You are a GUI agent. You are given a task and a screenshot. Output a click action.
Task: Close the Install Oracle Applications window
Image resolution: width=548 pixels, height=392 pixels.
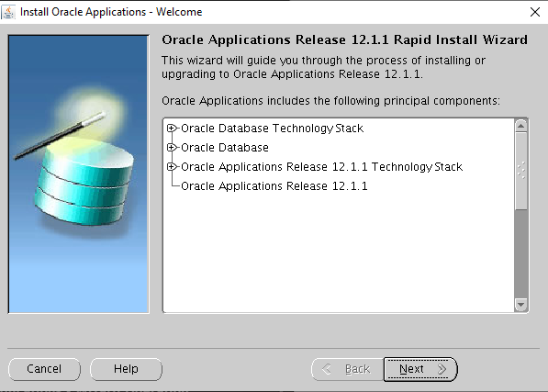point(535,12)
